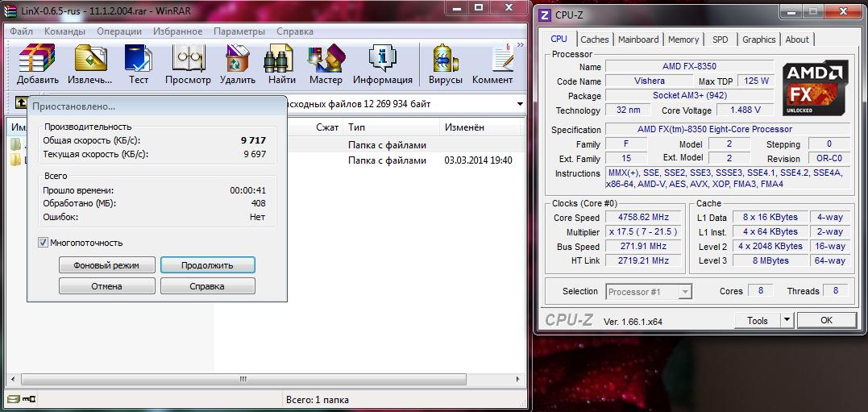The width and height of the screenshot is (868, 412).
Task: Click the Удалить (Delete) toolbar icon
Action: click(x=238, y=65)
